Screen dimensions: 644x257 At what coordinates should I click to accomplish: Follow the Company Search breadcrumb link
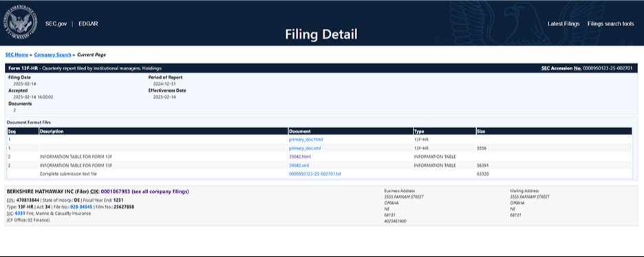click(52, 54)
